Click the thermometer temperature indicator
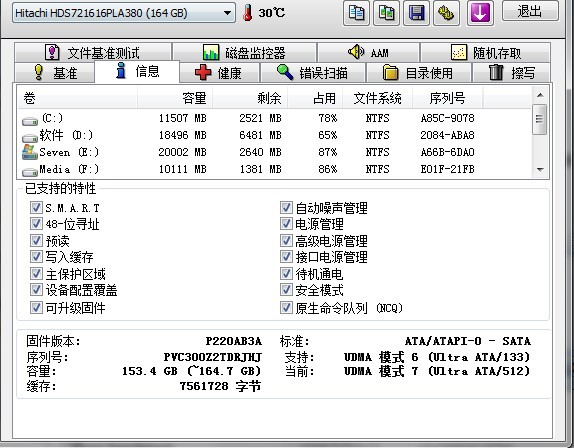The width and height of the screenshot is (574, 448). pos(248,12)
